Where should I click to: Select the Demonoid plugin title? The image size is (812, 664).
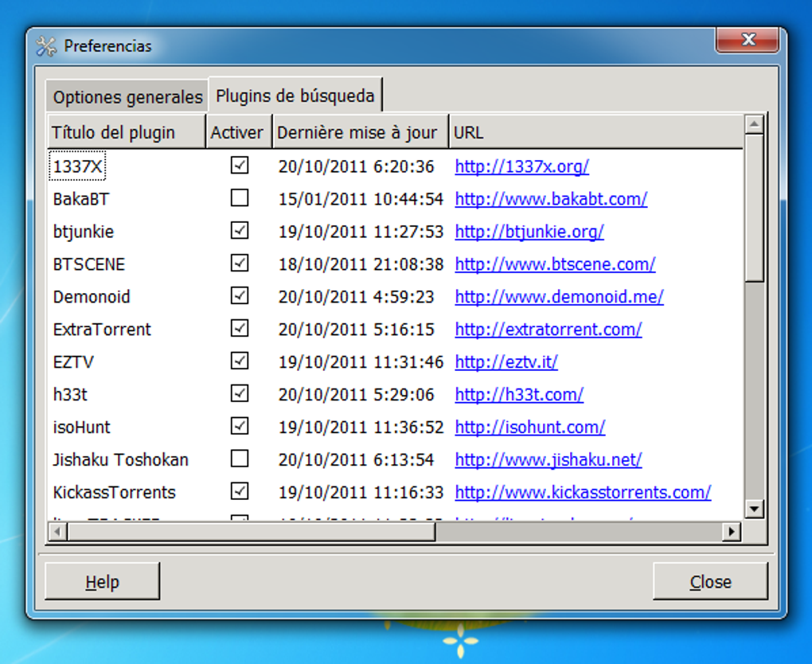click(x=92, y=297)
